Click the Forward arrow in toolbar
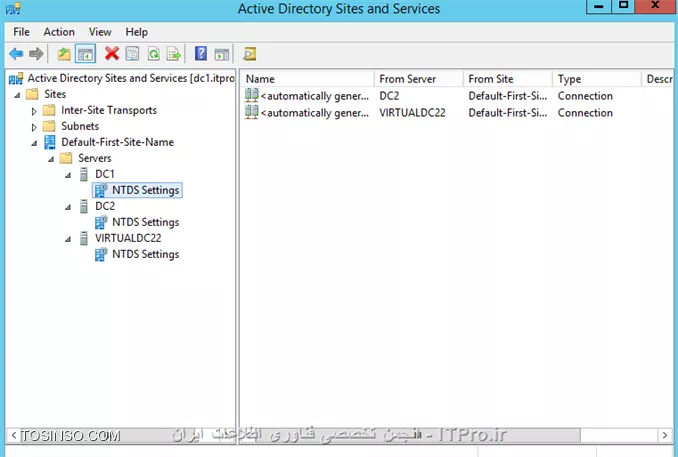678x457 pixels. coord(36,54)
